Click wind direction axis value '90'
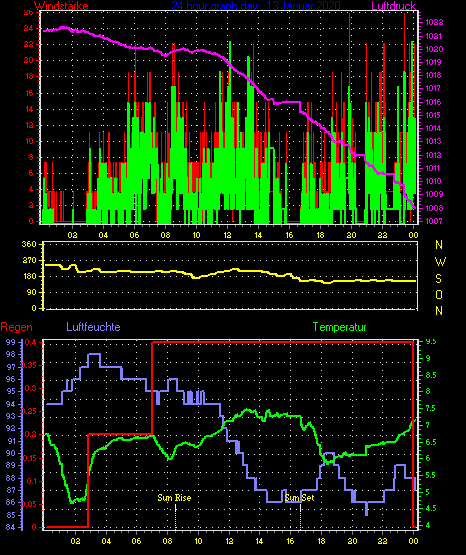Viewport: 466px width, 555px height. point(32,292)
